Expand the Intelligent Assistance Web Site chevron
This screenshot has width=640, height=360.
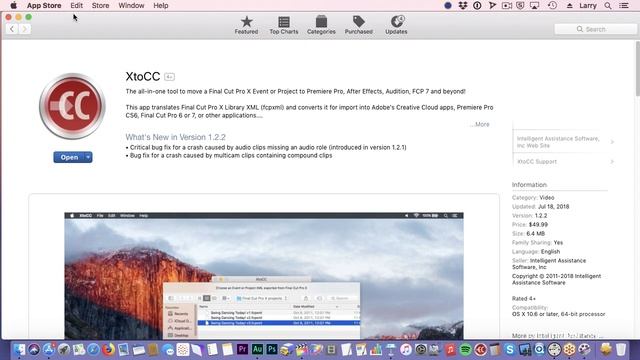click(612, 142)
